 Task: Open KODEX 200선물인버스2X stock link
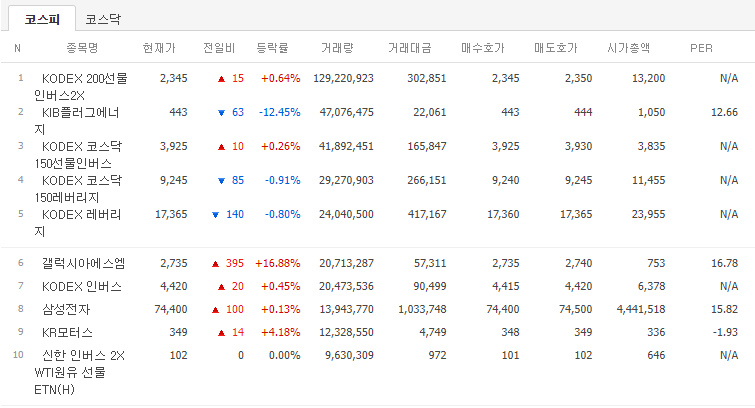point(80,87)
